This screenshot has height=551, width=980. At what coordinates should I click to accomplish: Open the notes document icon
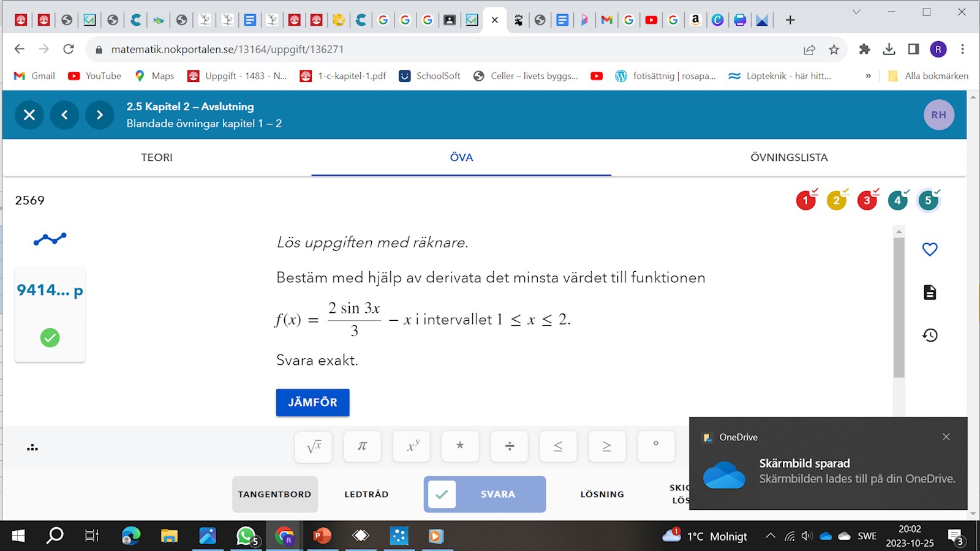[x=930, y=293]
